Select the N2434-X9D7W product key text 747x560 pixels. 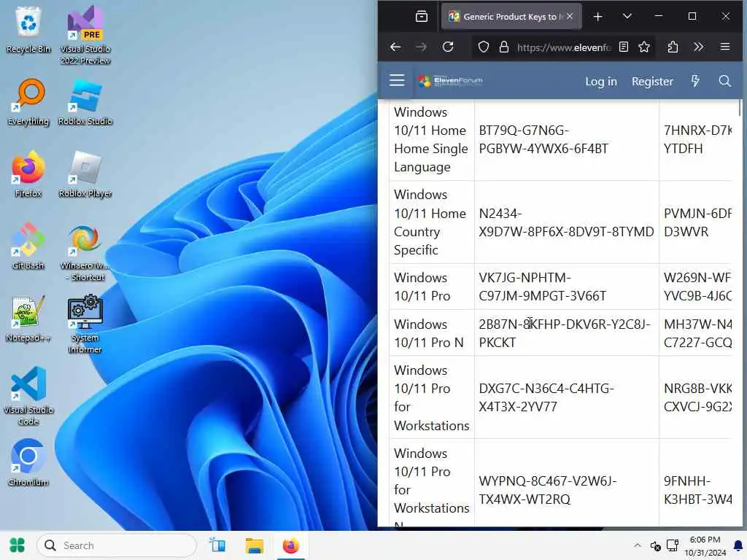pyautogui.click(x=566, y=222)
